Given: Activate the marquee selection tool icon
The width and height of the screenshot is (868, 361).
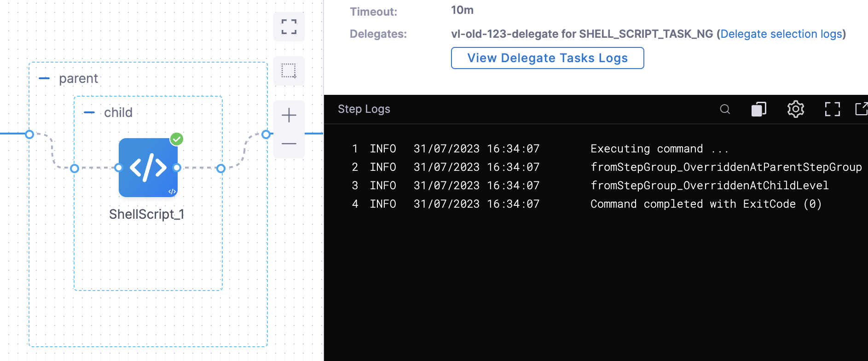Looking at the screenshot, I should (x=289, y=71).
